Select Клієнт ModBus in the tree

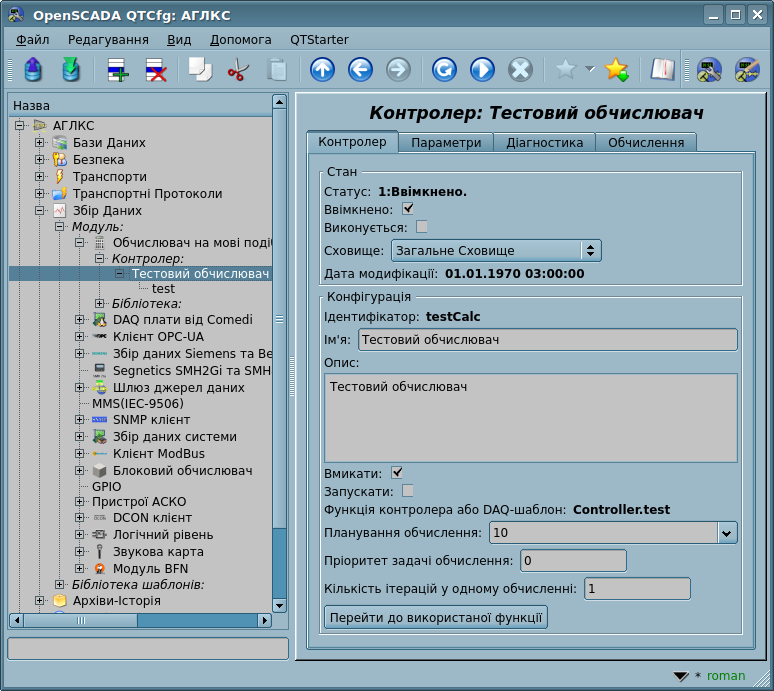[x=159, y=453]
